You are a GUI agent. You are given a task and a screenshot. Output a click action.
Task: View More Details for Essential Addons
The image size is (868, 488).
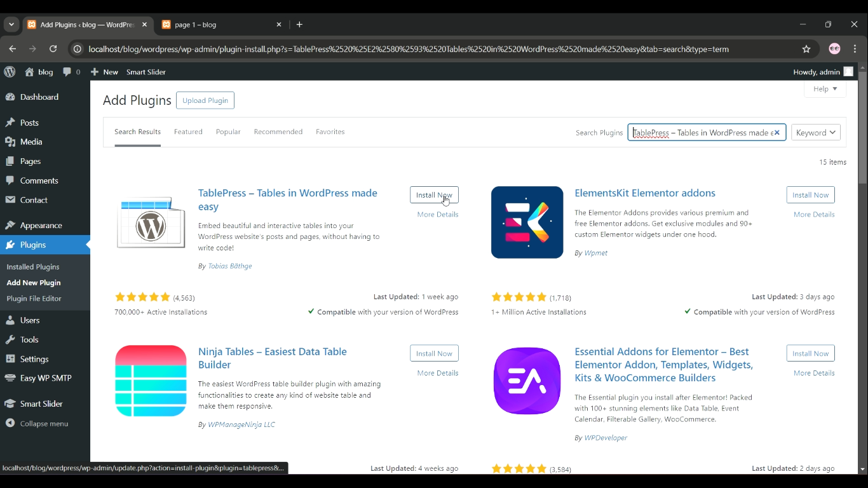(x=814, y=373)
